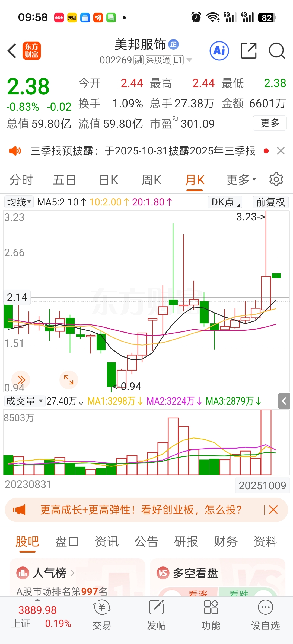Tap the 3.23 high price marker
Image resolution: width=293 pixels, height=644 pixels.
(x=251, y=217)
